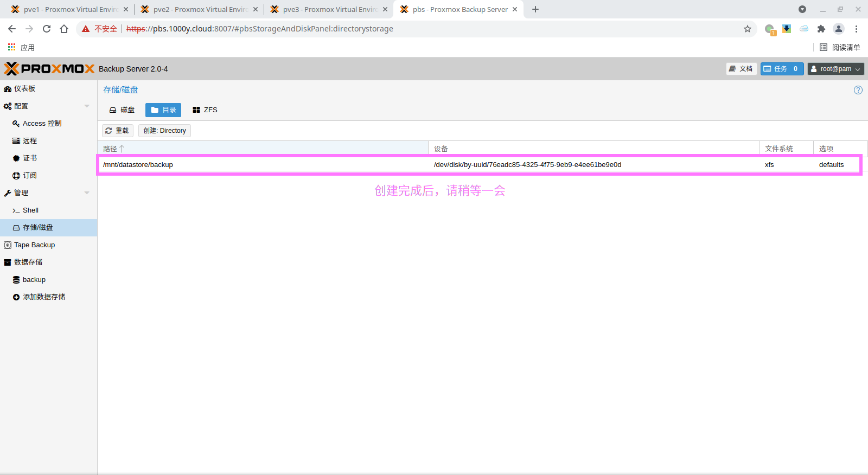Click the help question mark icon
Image resolution: width=868 pixels, height=475 pixels.
(x=858, y=90)
